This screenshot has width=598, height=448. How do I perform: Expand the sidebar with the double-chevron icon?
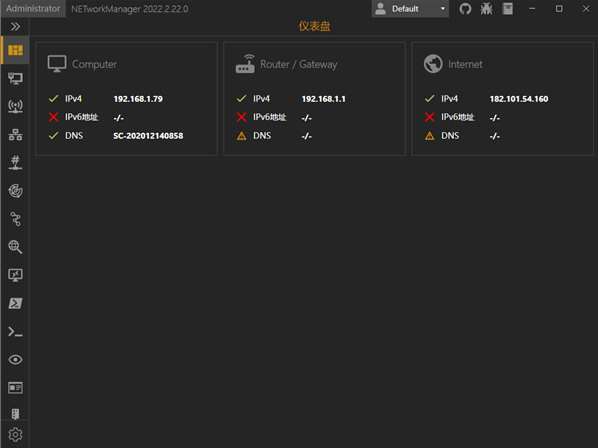coord(15,26)
